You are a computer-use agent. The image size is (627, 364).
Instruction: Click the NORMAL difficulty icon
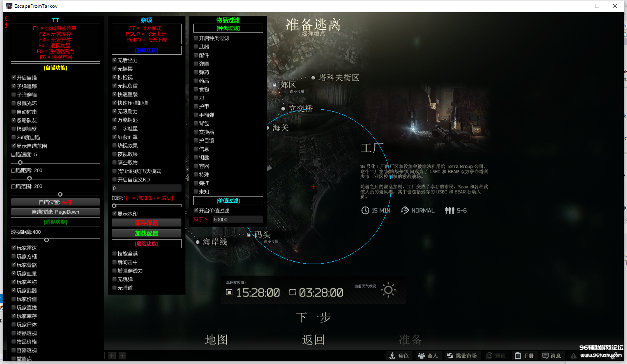tap(405, 210)
